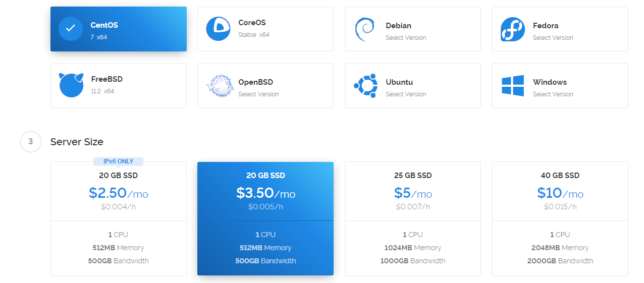
Task: Select the $5/mo 25 GB SSD plan
Action: coord(413,218)
